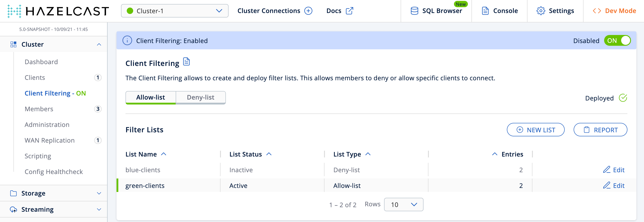The width and height of the screenshot is (644, 222).
Task: Click the info icon next to Client Filtering Enabled
Action: (127, 40)
